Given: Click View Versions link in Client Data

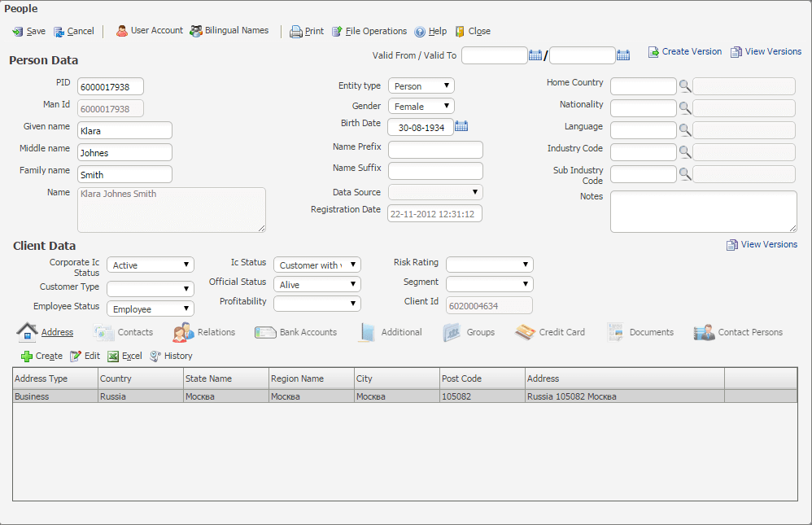Looking at the screenshot, I should [x=762, y=244].
